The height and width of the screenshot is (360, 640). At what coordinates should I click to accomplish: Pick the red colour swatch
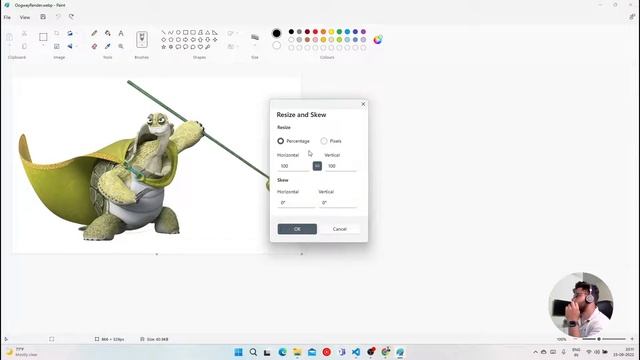[x=315, y=31]
